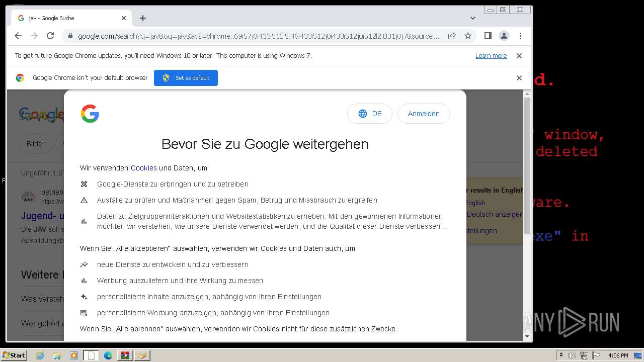The image size is (644, 362).
Task: Open the DE language selector
Action: pos(370,114)
